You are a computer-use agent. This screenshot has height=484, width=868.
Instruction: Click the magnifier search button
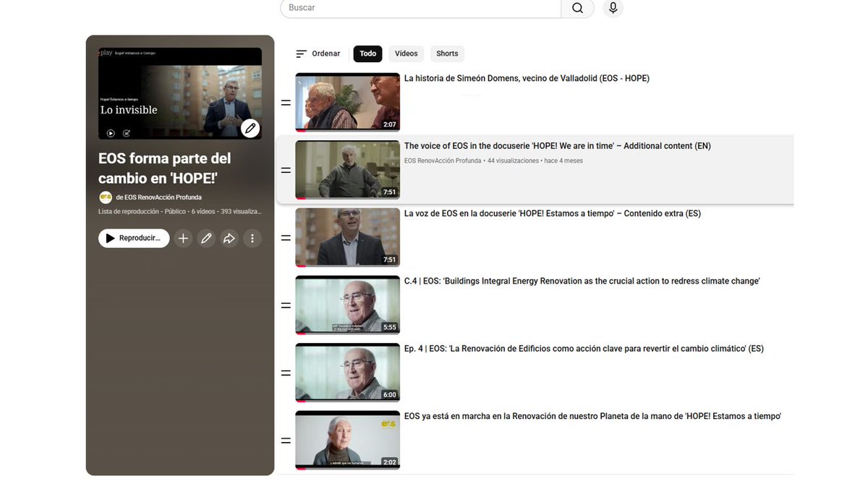577,8
